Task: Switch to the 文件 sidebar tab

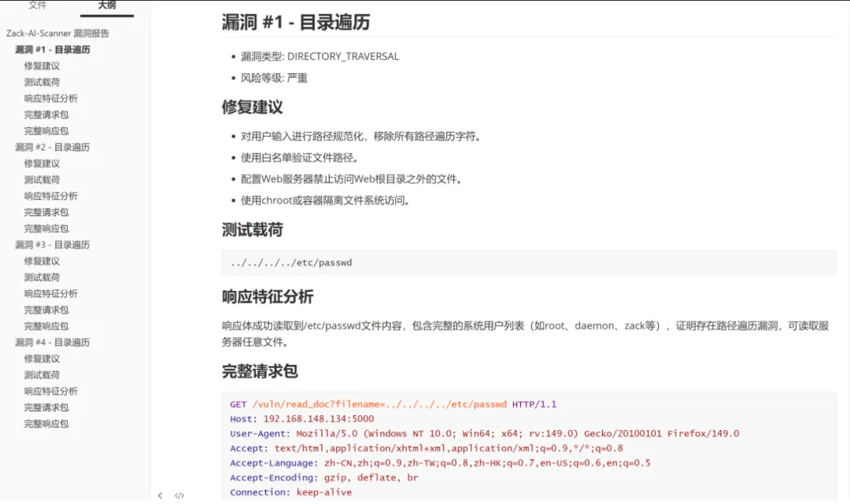Action: point(38,6)
